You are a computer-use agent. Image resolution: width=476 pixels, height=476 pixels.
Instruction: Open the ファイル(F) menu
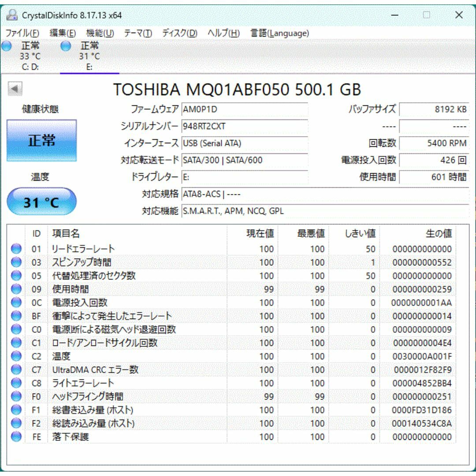(22, 33)
